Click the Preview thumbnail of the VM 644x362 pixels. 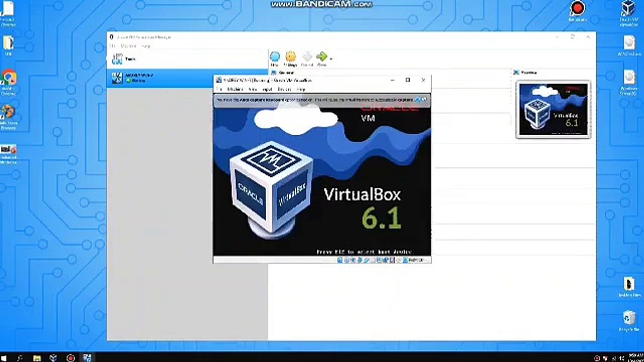[553, 110]
